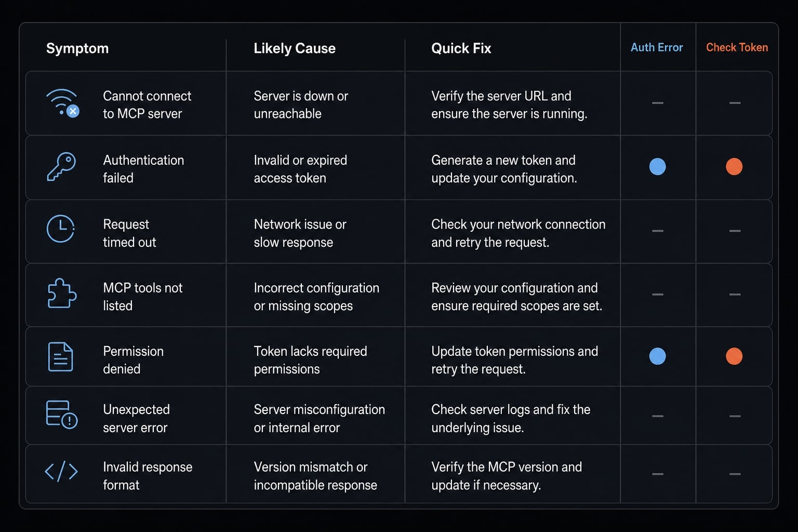The width and height of the screenshot is (798, 532).
Task: Click the Auth Error column header
Action: tap(657, 47)
